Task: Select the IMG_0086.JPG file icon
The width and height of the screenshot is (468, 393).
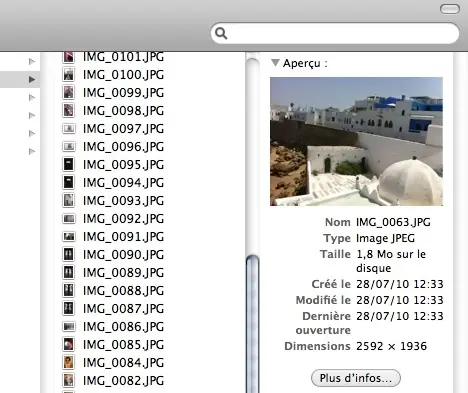Action: point(69,326)
